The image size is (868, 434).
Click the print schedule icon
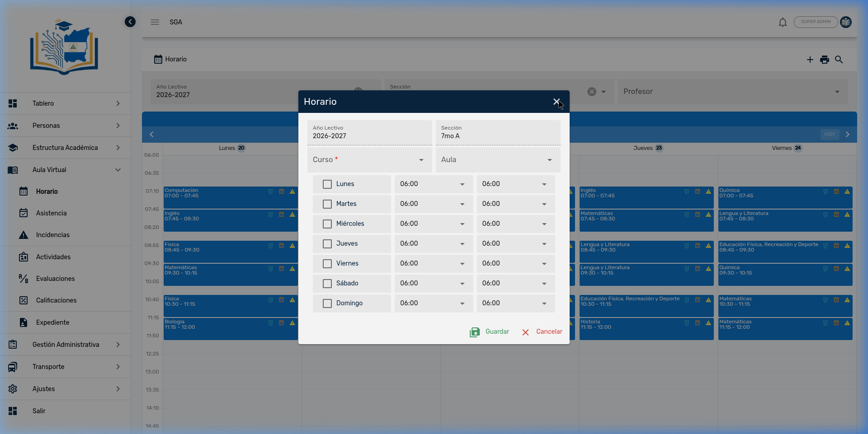825,60
